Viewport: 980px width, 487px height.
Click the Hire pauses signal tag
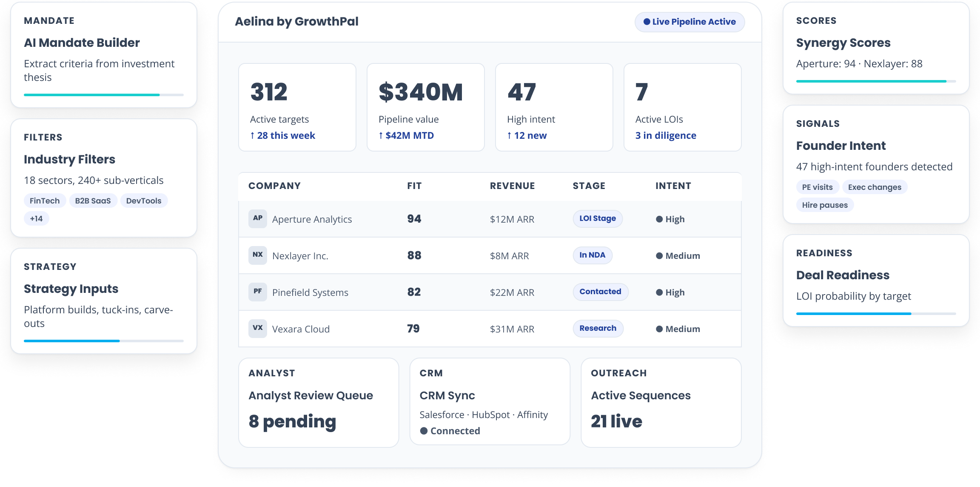click(825, 205)
